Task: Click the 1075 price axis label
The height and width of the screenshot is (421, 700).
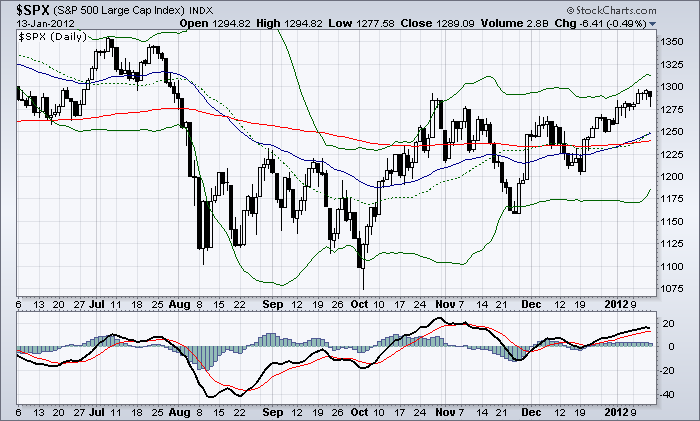Action: 672,289
